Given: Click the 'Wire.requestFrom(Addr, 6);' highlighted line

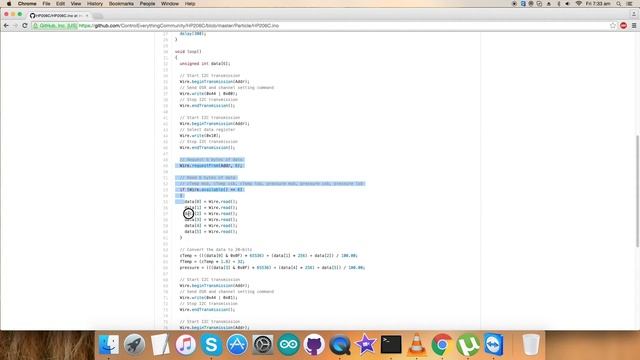Looking at the screenshot, I should [211, 166].
